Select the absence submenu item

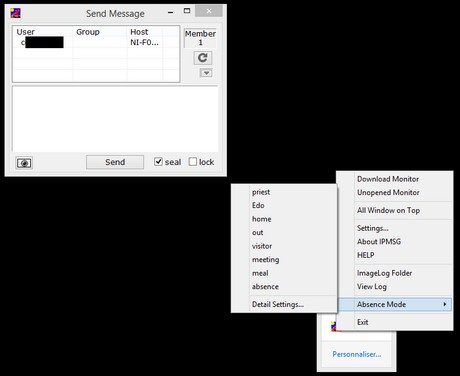(x=284, y=286)
